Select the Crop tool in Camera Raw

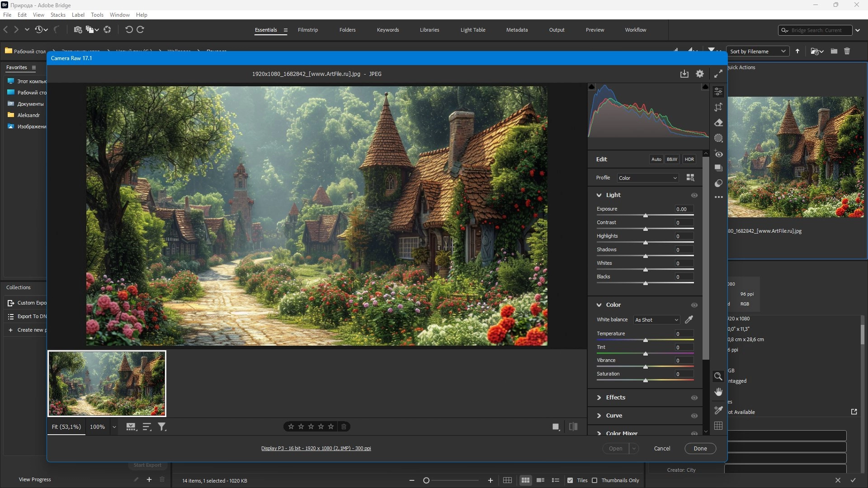click(x=718, y=107)
